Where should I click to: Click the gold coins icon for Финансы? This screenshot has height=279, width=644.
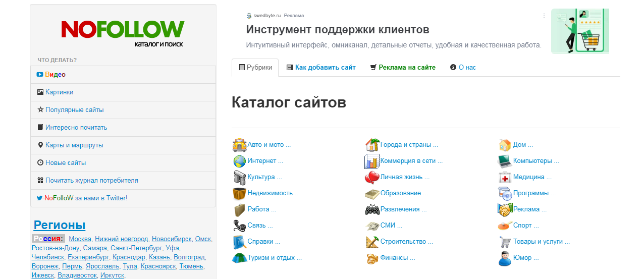tap(372, 258)
